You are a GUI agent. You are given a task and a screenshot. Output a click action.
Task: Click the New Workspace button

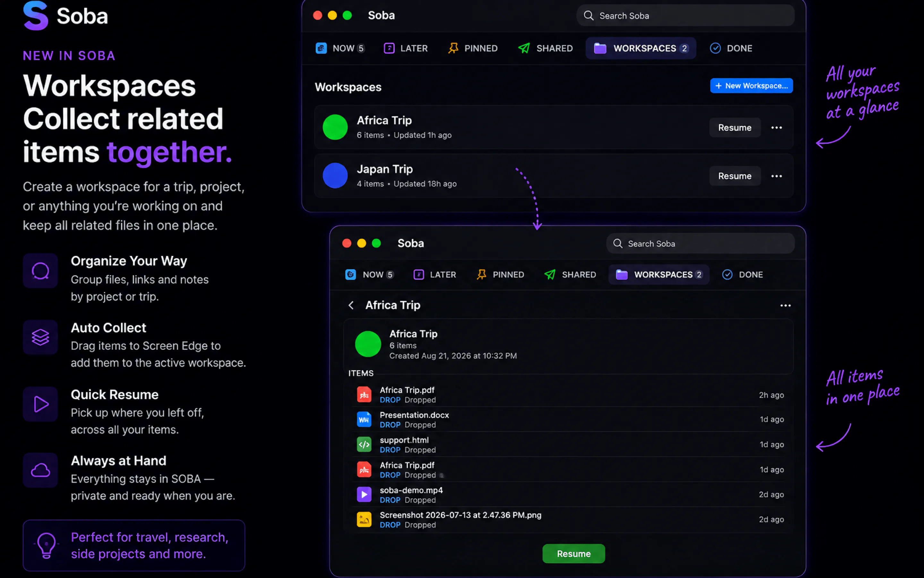point(751,86)
